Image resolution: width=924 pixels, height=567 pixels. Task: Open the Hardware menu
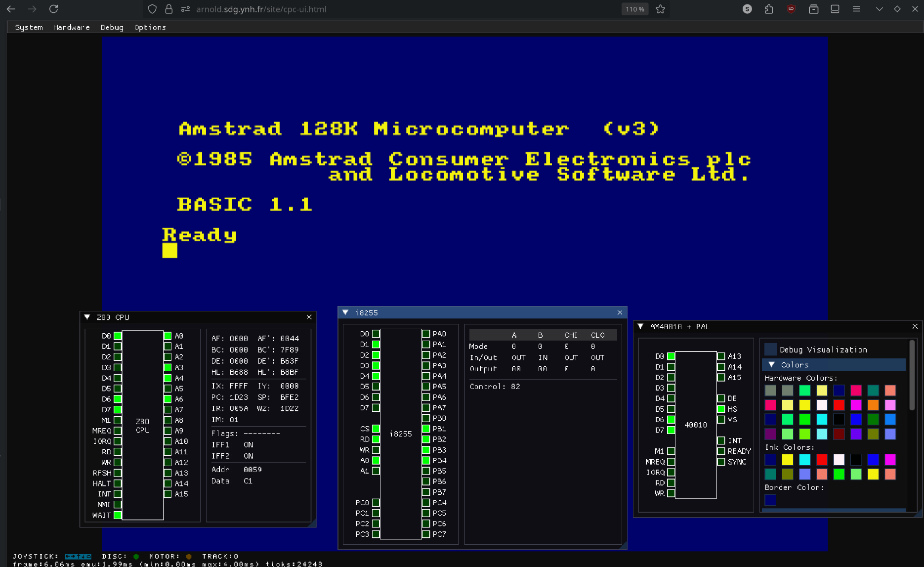pyautogui.click(x=72, y=28)
